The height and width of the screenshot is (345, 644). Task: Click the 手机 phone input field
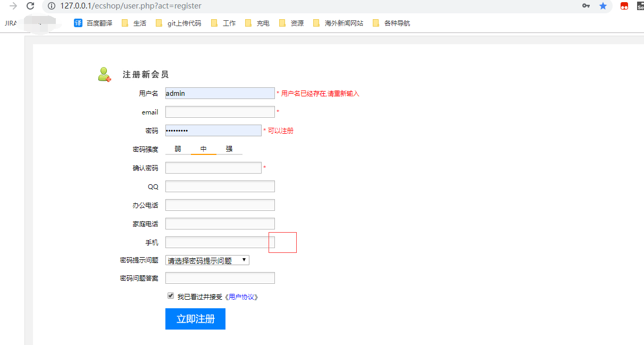218,242
